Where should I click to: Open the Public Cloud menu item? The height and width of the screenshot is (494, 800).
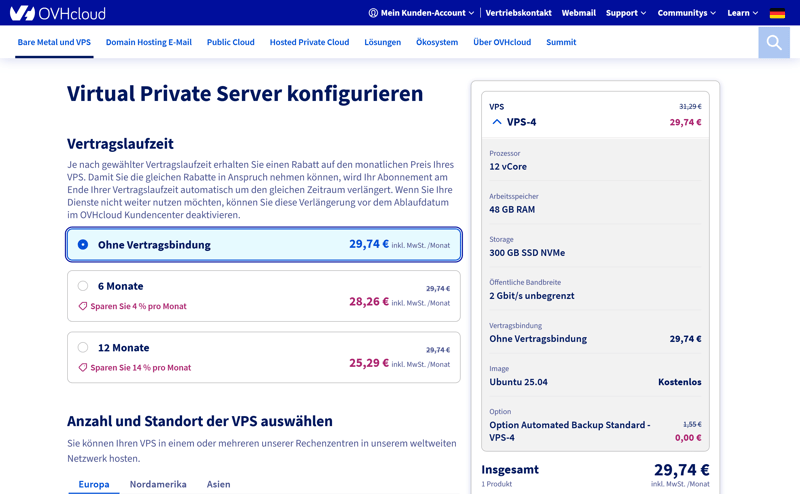pyautogui.click(x=230, y=42)
